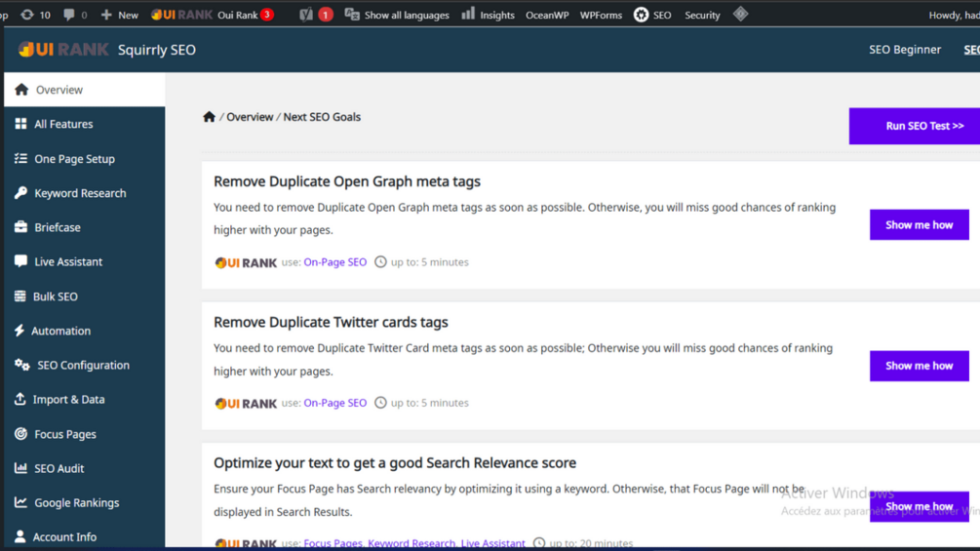Show me how for Duplicate Open Graph tags
This screenshot has height=551, width=980.
click(919, 225)
